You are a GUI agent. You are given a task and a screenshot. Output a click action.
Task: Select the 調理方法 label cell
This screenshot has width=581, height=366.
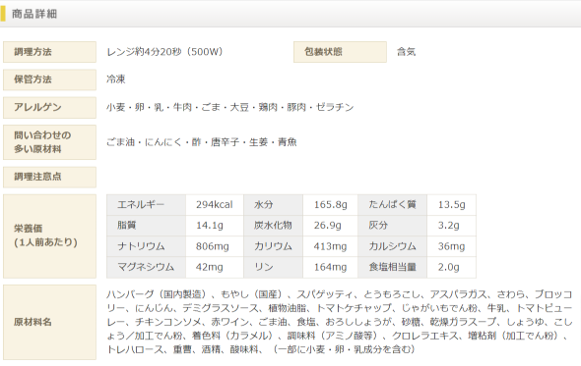click(x=50, y=52)
